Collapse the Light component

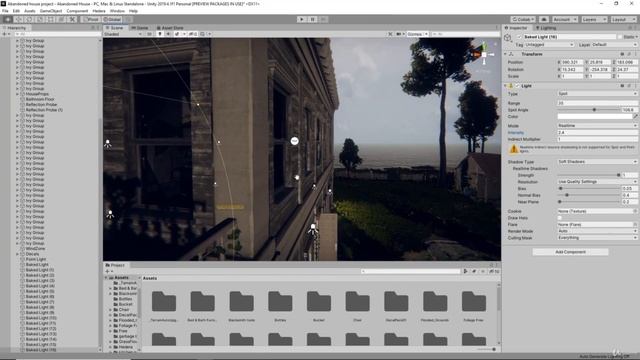[x=505, y=86]
